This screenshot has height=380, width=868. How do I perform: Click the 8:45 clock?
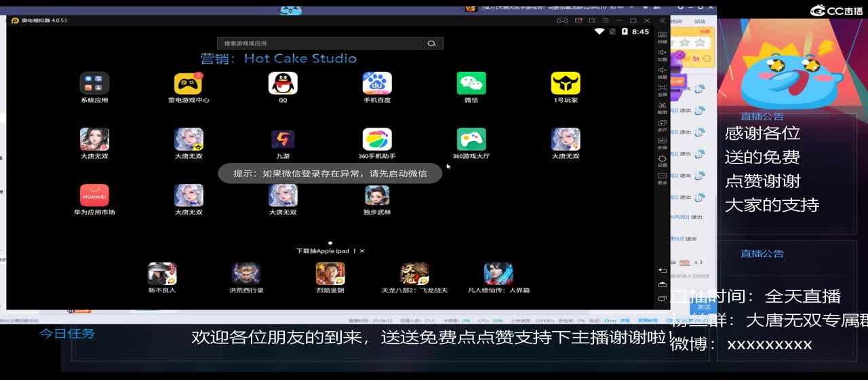[x=640, y=32]
